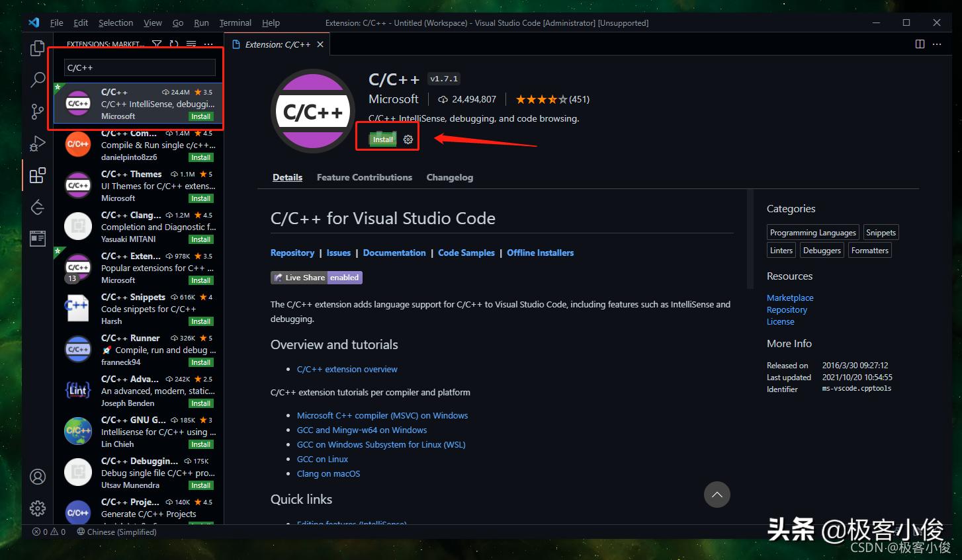Open the Selection menu
962x560 pixels.
tap(116, 22)
